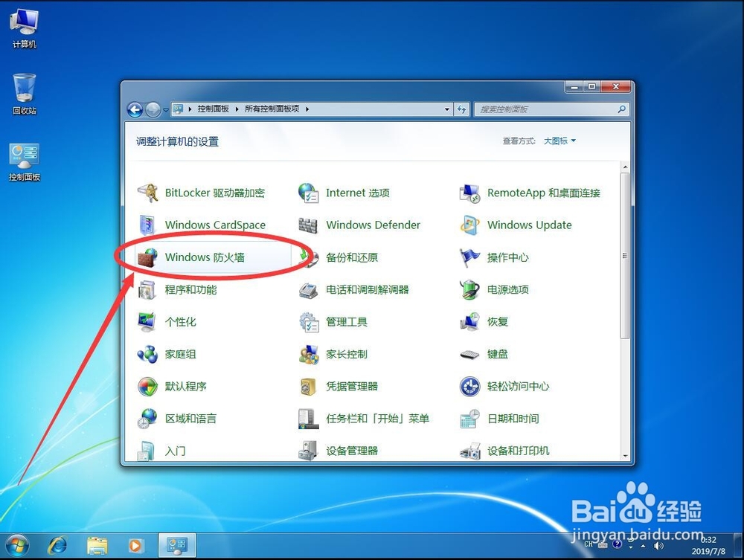Click the 备份和还原 label

pyautogui.click(x=352, y=257)
